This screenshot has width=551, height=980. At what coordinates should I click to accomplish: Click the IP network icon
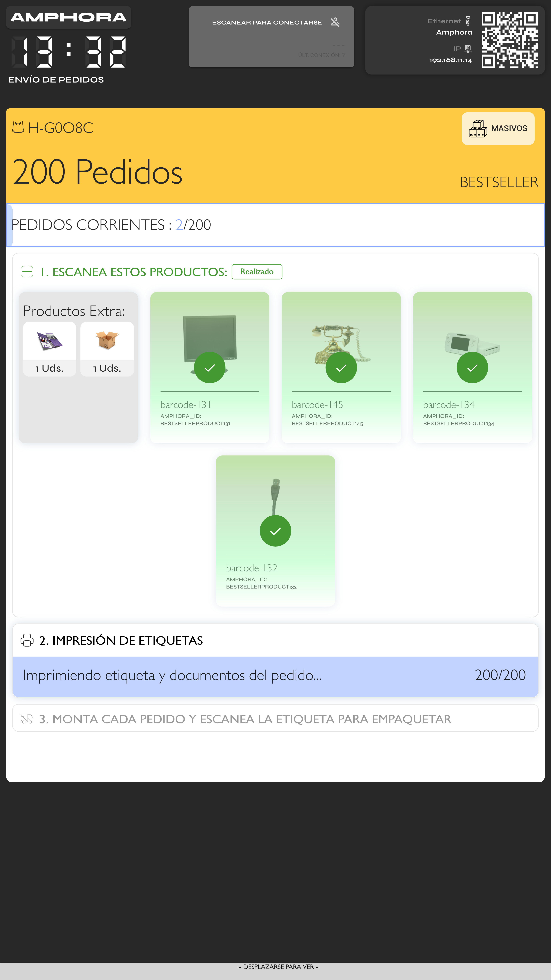click(x=468, y=49)
